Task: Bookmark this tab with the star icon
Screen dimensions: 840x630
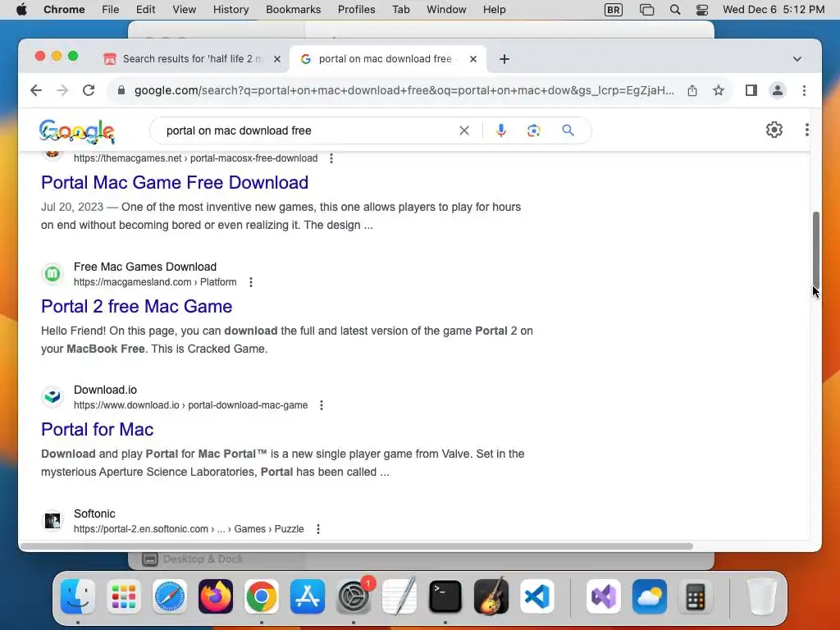Action: [719, 90]
